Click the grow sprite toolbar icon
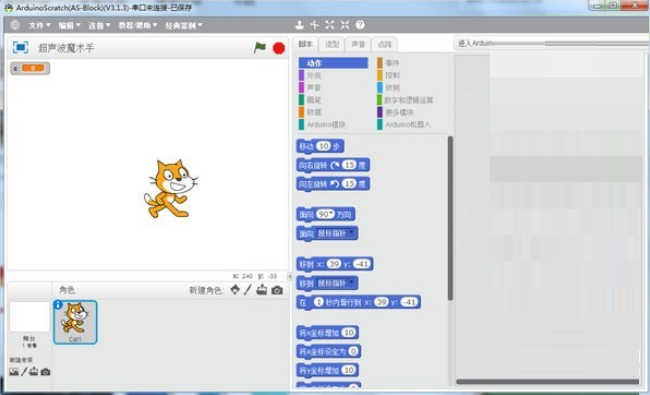This screenshot has height=395, width=650. point(330,25)
